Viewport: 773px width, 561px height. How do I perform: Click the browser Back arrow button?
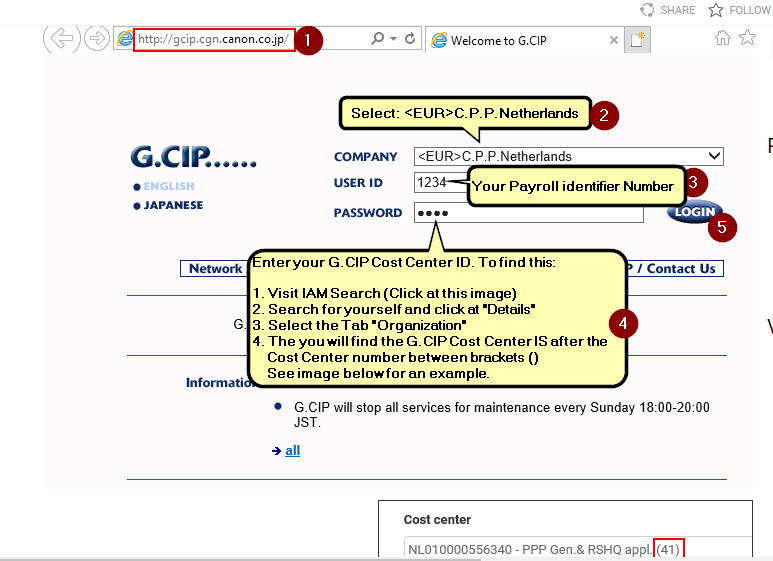(x=62, y=38)
